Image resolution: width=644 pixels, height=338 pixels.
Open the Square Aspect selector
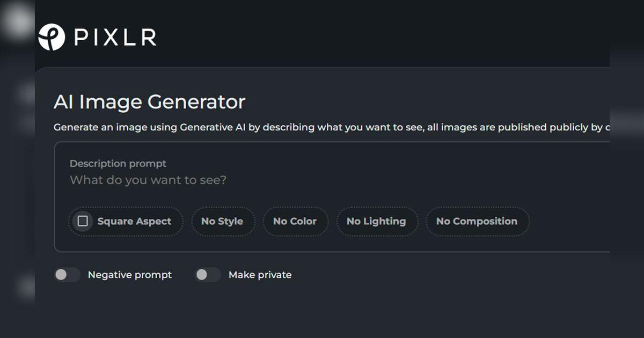(x=126, y=221)
